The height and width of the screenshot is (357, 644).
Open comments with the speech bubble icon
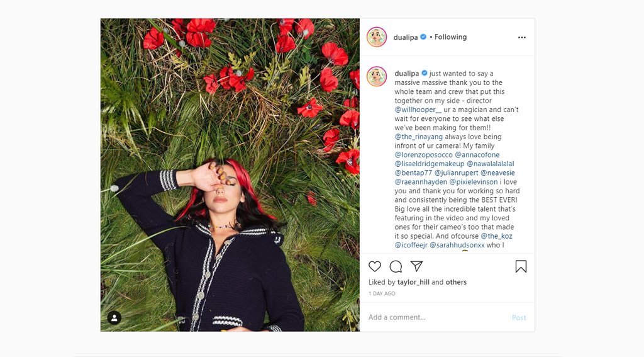click(396, 266)
